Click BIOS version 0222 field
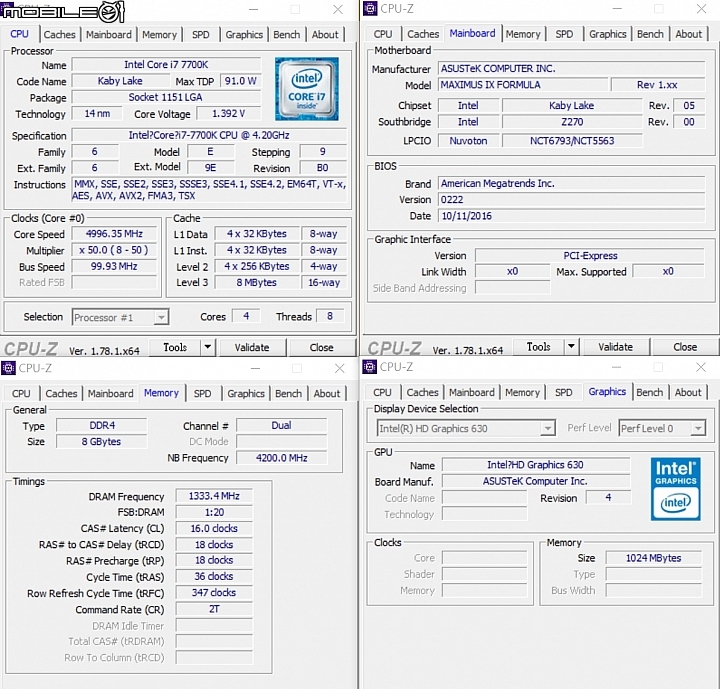Image resolution: width=720 pixels, height=689 pixels. pyautogui.click(x=571, y=199)
